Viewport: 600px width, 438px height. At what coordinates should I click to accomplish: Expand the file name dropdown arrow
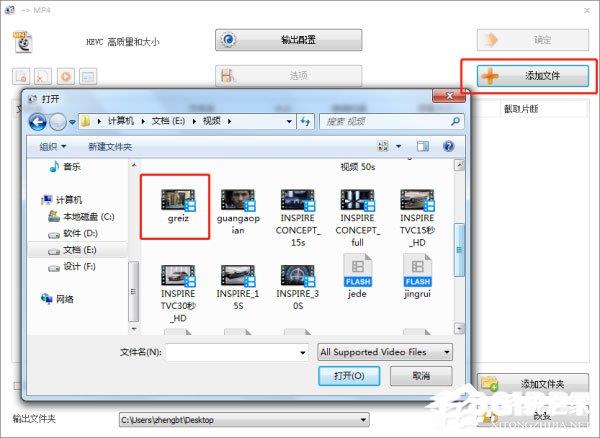tap(303, 353)
